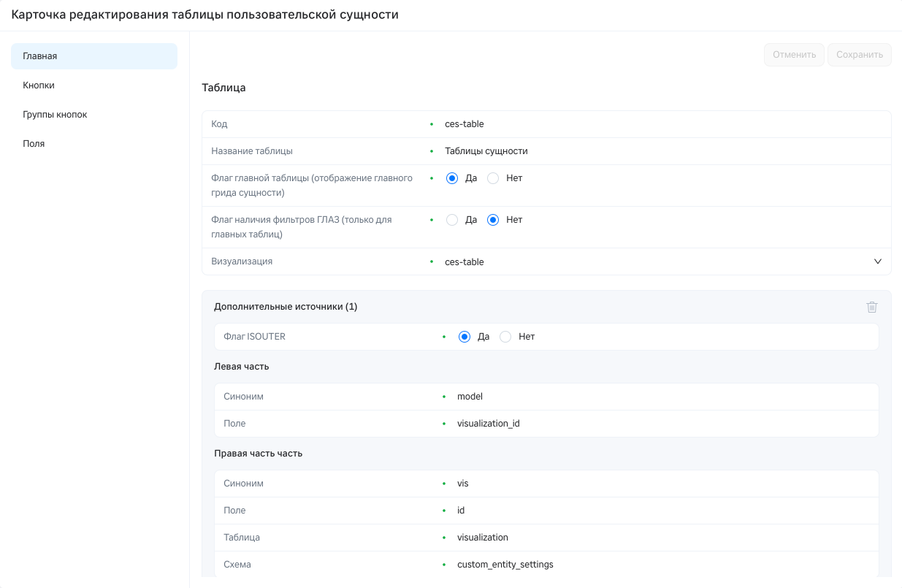This screenshot has width=902, height=588.
Task: Click right part Поле value id
Action: (461, 511)
